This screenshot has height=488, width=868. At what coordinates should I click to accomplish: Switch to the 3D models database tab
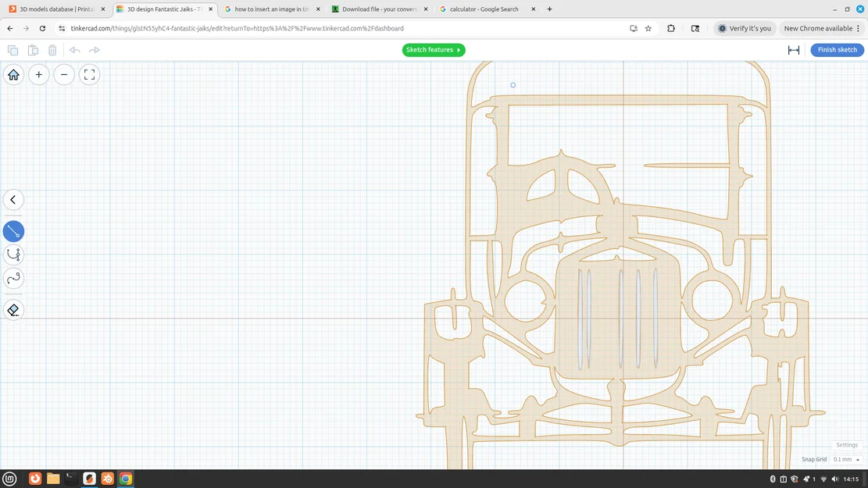tap(57, 9)
